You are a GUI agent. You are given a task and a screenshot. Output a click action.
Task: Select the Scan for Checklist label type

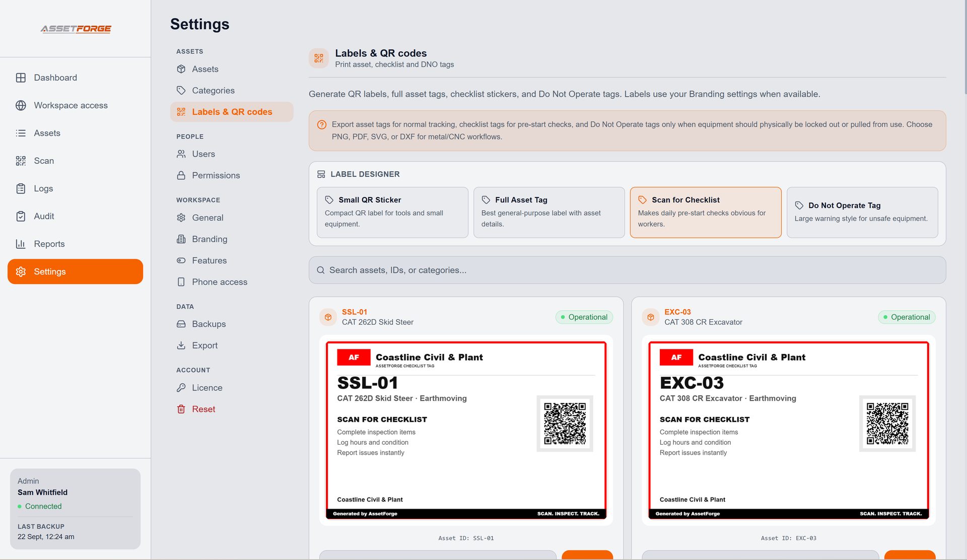pyautogui.click(x=706, y=213)
